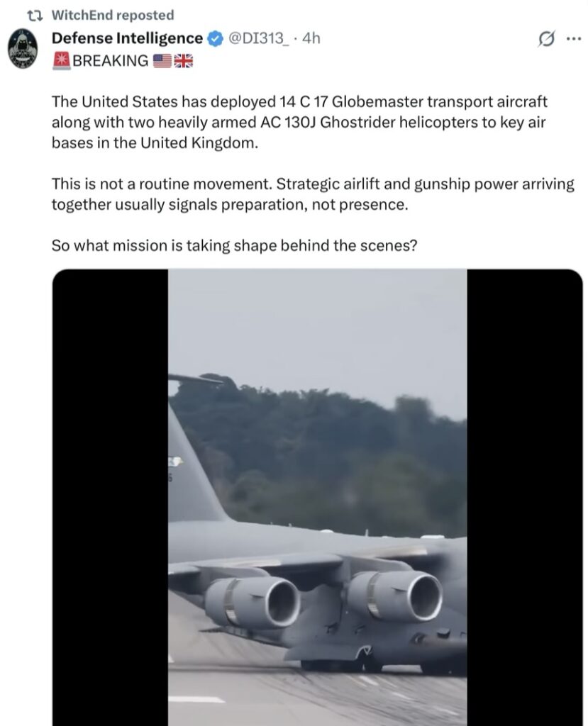Click the BREAKING headline text
The width and height of the screenshot is (588, 726).
coord(110,61)
